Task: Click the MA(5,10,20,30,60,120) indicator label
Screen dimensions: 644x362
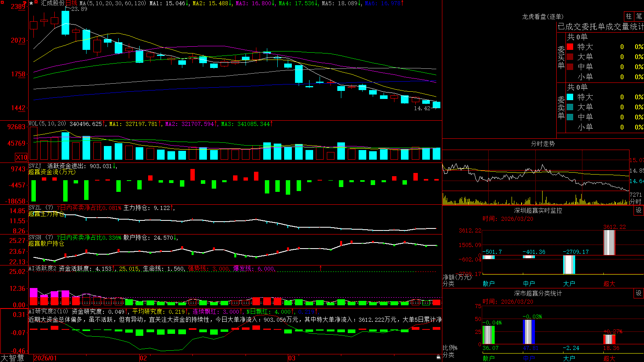Action: 113,3
